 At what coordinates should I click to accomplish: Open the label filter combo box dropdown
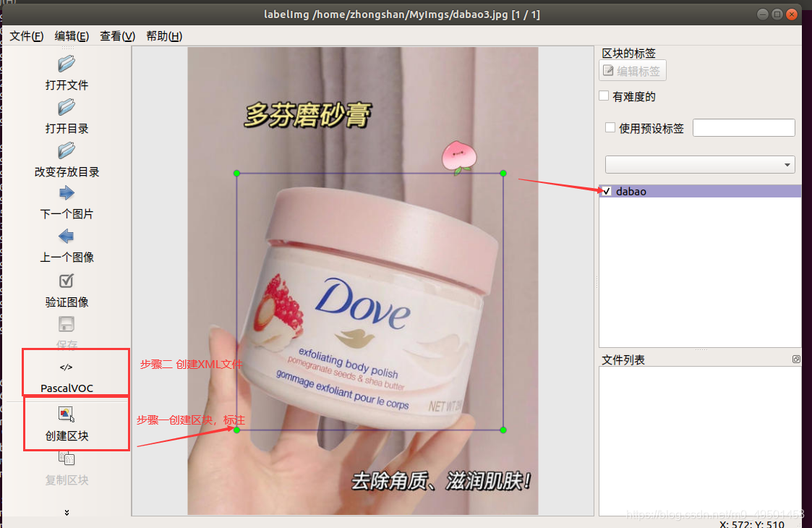pyautogui.click(x=700, y=165)
